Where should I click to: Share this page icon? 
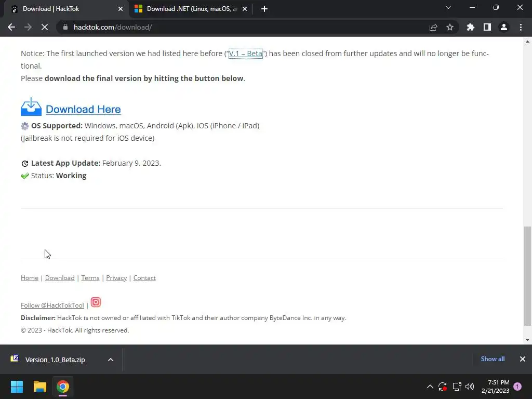[433, 27]
